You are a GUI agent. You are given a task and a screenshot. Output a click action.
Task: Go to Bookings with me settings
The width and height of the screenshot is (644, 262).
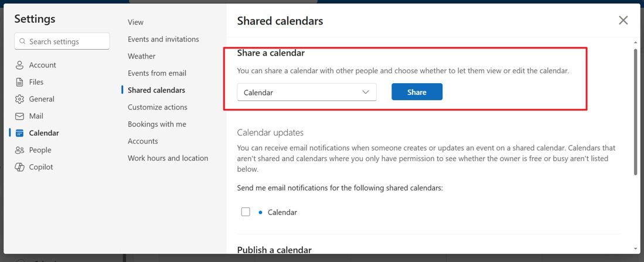[x=157, y=124]
